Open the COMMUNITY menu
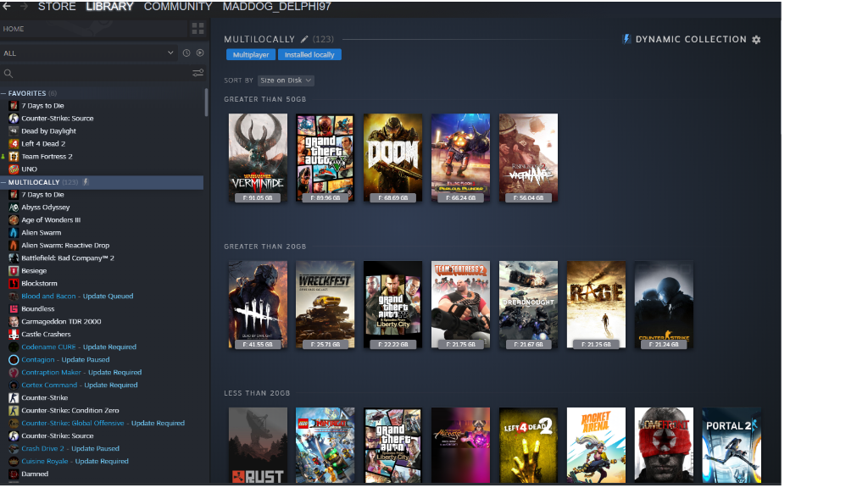868x488 pixels. [x=178, y=7]
